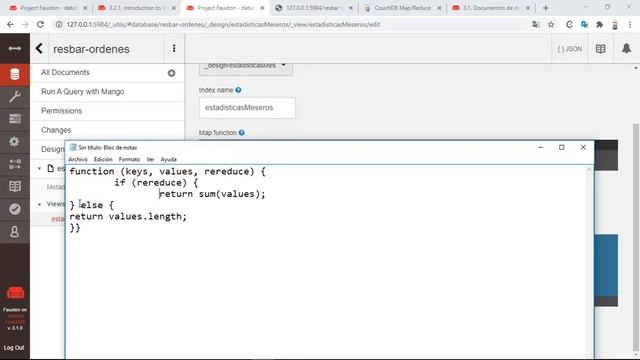The height and width of the screenshot is (360, 640).
Task: Open Edición menu in Notepad
Action: (103, 159)
